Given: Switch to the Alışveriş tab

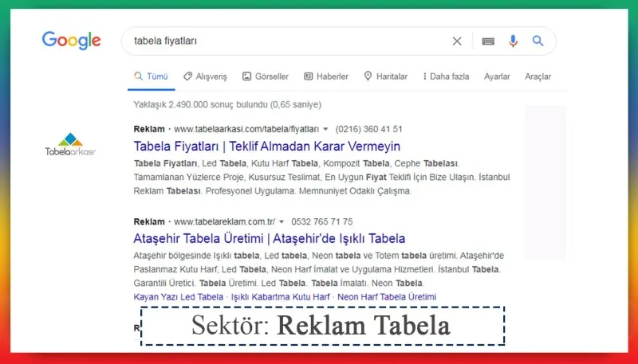Looking at the screenshot, I should coord(205,76).
